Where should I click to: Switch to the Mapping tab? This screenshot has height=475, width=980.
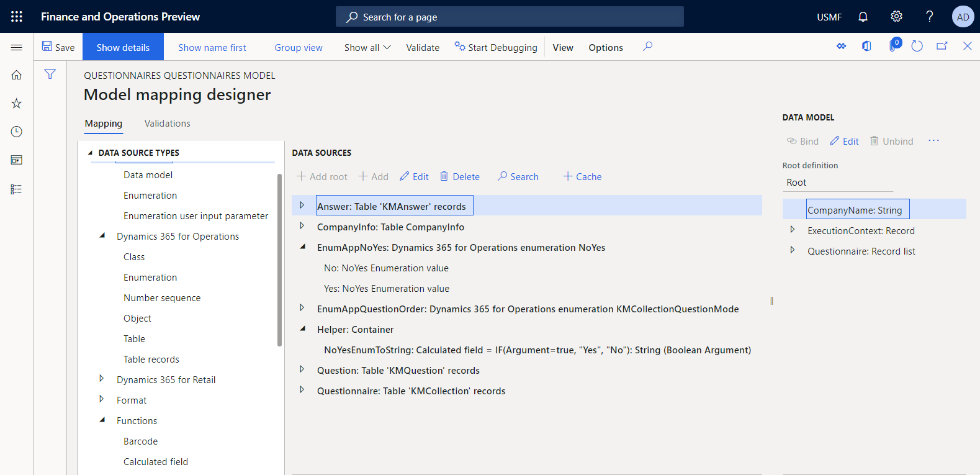(104, 124)
